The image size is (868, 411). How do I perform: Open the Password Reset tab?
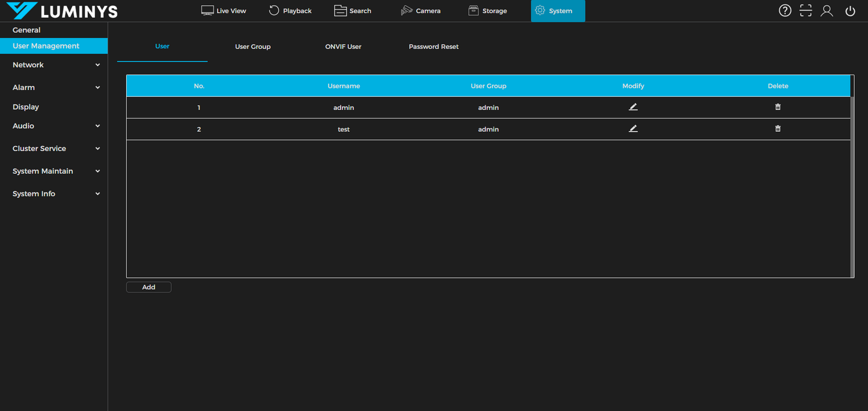433,47
